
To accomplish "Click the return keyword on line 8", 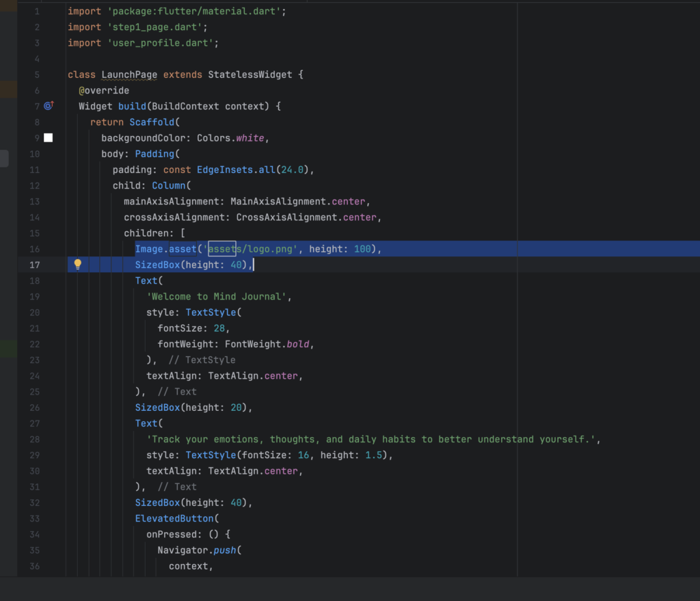I will [107, 122].
